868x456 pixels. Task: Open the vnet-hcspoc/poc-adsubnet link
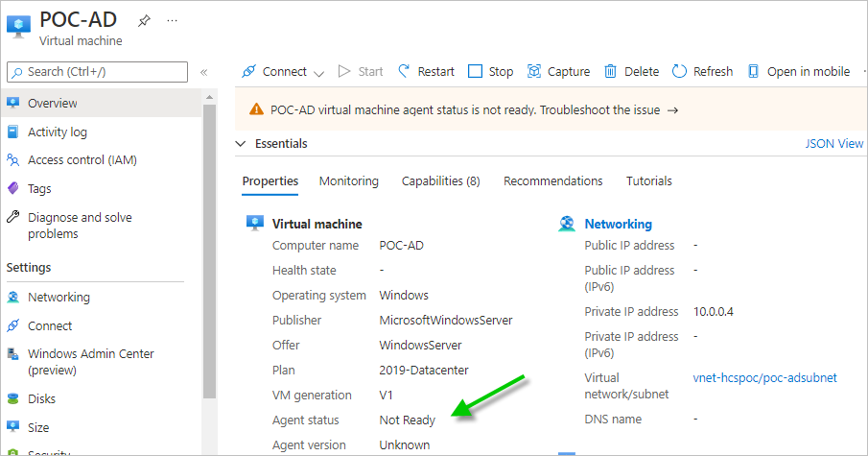(x=764, y=378)
